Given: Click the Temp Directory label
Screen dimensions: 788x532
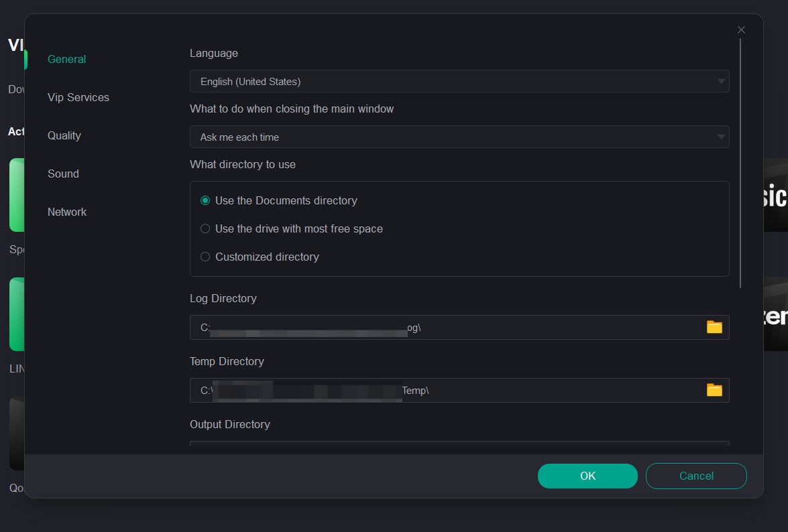Looking at the screenshot, I should [227, 361].
